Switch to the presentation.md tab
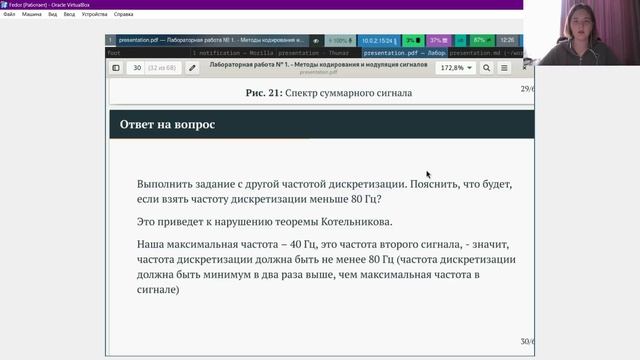The width and height of the screenshot is (640, 360). [x=486, y=53]
